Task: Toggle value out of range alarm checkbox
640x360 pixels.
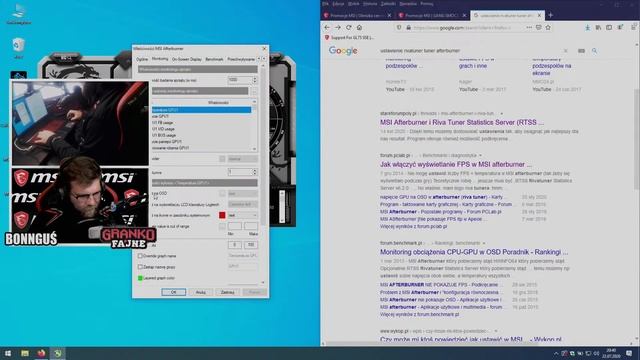Action: click(x=222, y=226)
